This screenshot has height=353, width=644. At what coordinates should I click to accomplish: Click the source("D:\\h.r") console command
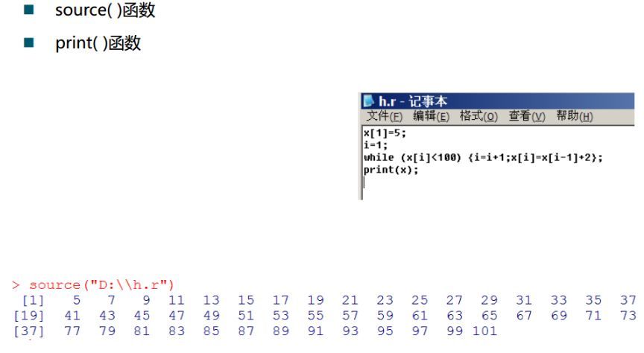pos(102,284)
